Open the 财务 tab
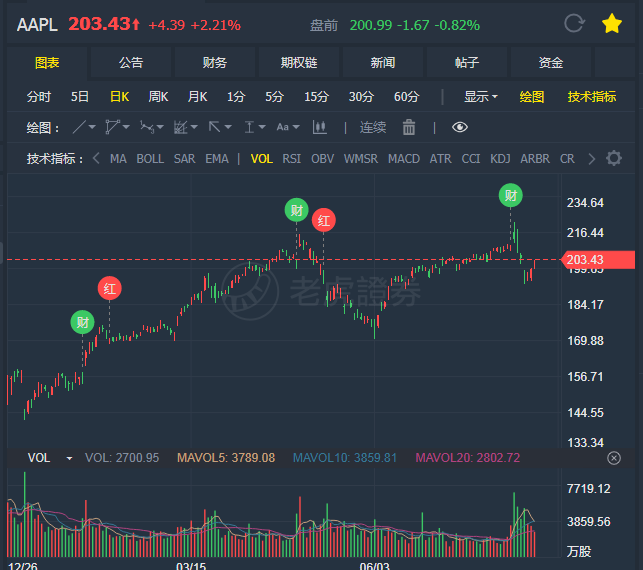This screenshot has height=570, width=643. click(x=214, y=63)
